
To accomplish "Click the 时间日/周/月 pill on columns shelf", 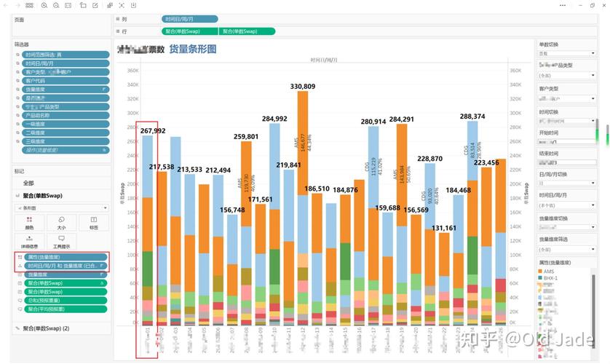I will coord(189,19).
